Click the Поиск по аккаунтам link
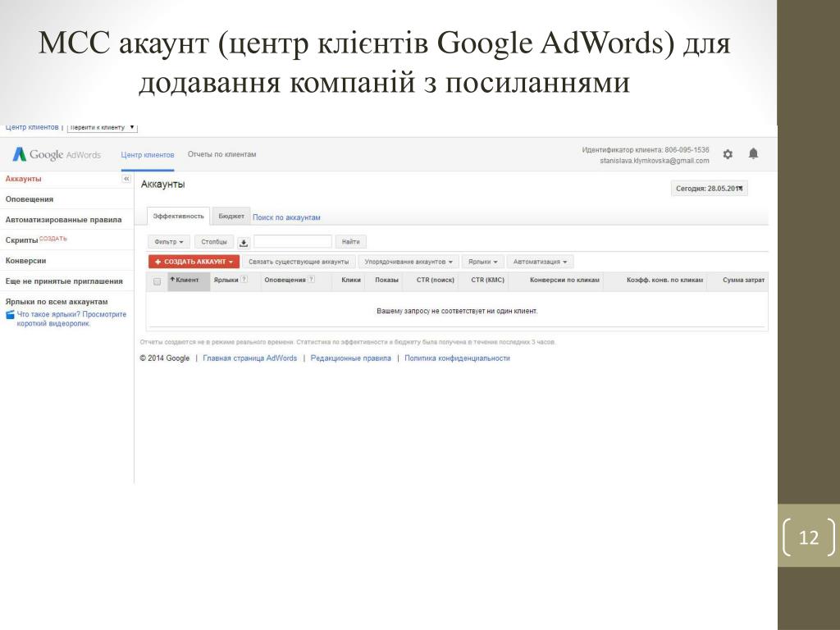 [x=286, y=217]
